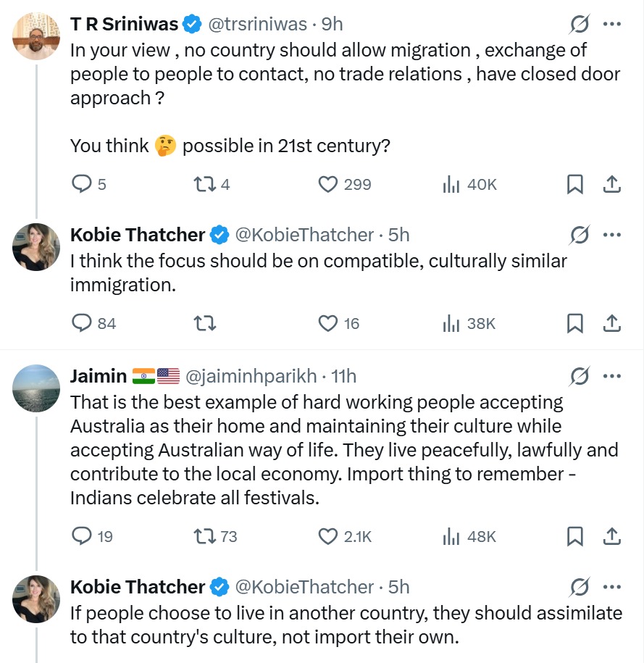Like Jaimin's tweet with 2.1K likes
The width and height of the screenshot is (644, 663).
(329, 536)
